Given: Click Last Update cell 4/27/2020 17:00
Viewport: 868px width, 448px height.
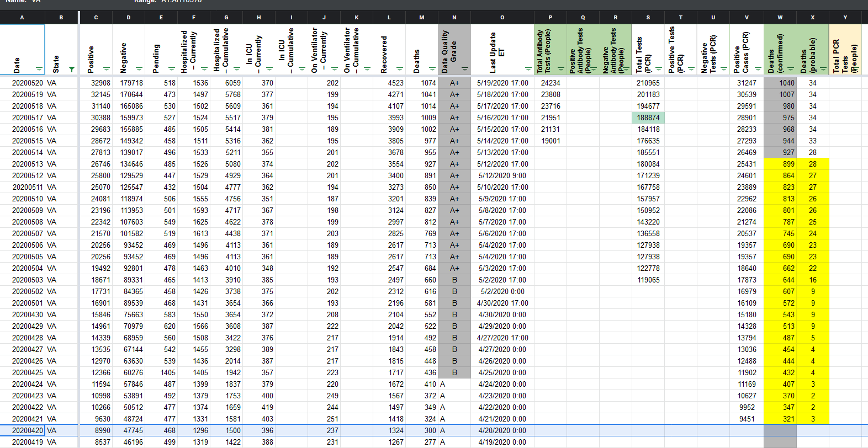Looking at the screenshot, I should [502, 338].
